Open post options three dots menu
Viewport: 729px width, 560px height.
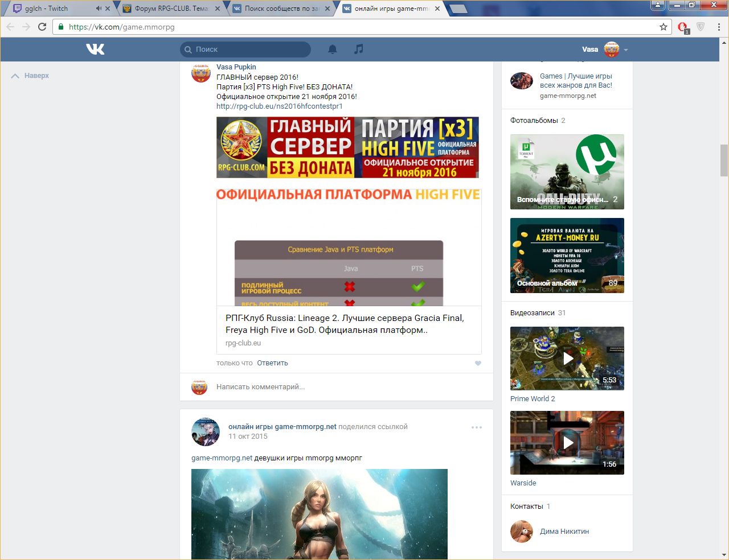click(x=477, y=427)
